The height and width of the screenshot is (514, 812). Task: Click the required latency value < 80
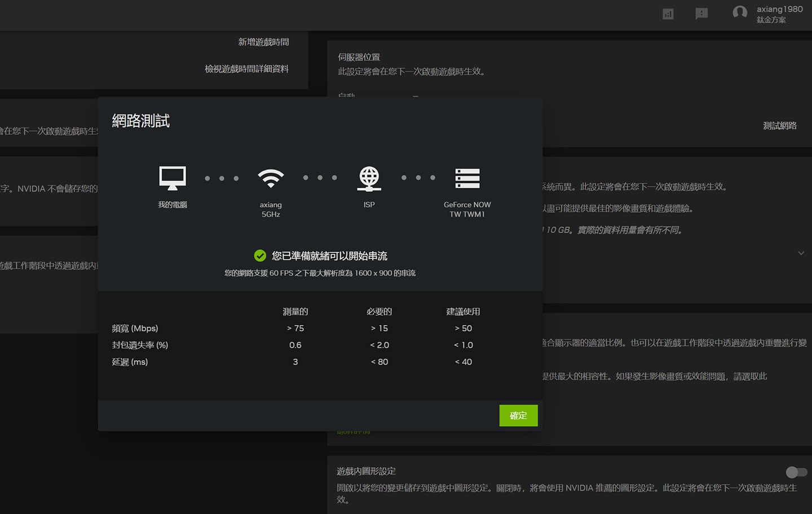click(x=379, y=362)
